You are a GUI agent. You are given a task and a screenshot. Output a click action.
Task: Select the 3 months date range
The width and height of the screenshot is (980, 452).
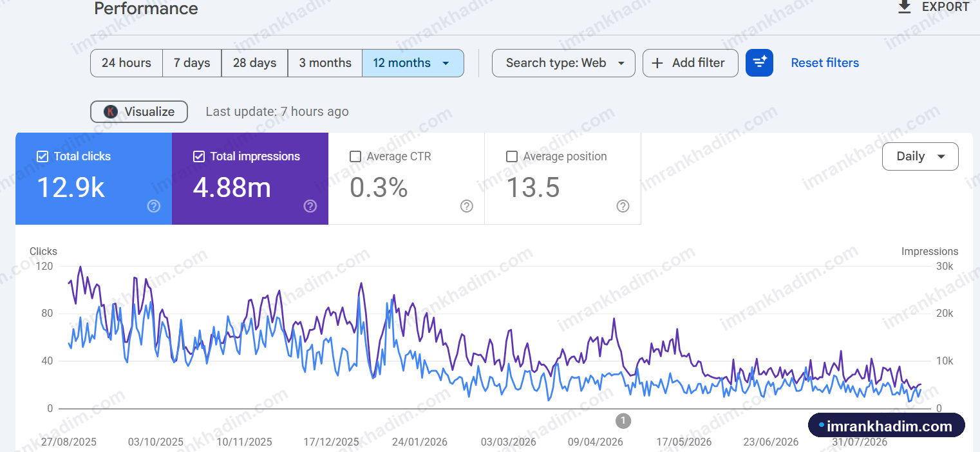(325, 62)
